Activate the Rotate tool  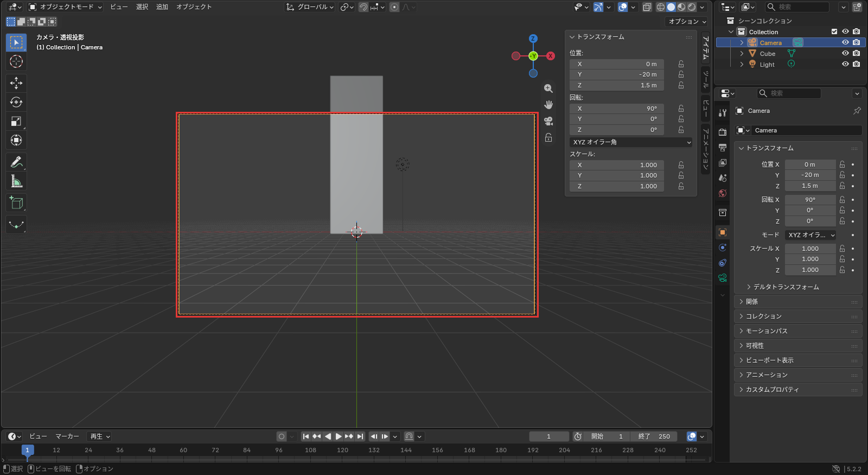coord(16,102)
